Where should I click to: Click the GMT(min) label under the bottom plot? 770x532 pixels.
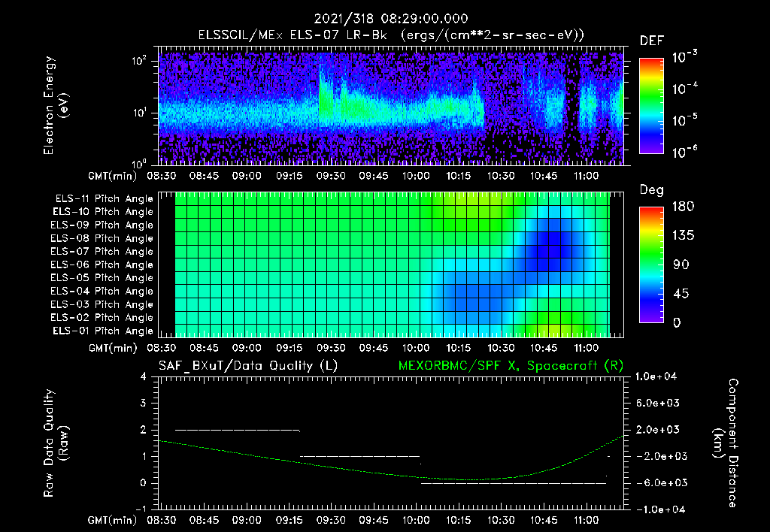tap(113, 520)
